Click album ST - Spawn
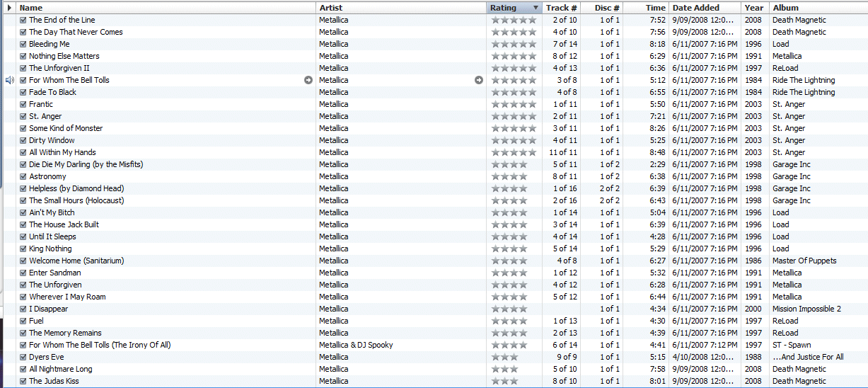Screen dimensions: 868x388 pos(792,345)
